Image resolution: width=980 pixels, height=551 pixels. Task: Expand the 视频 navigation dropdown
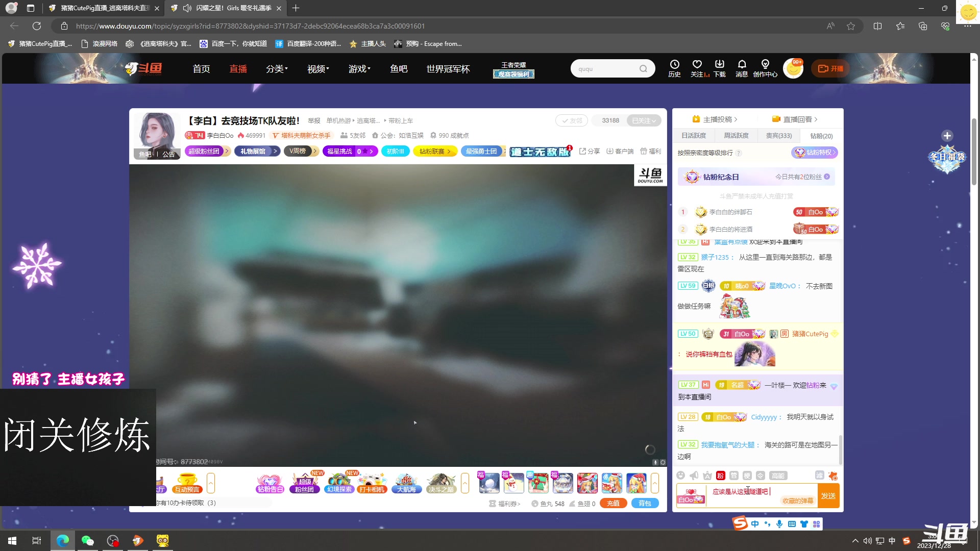(318, 69)
